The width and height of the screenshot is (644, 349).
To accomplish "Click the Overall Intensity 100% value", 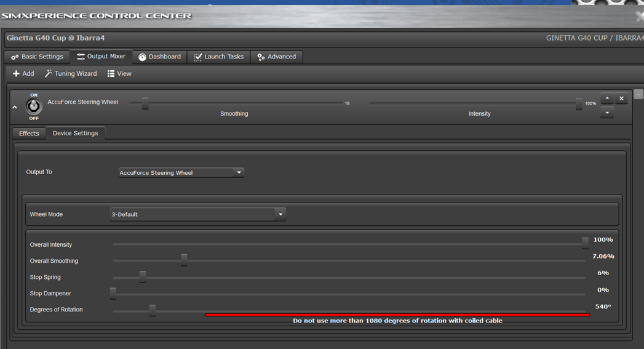I will pyautogui.click(x=603, y=239).
